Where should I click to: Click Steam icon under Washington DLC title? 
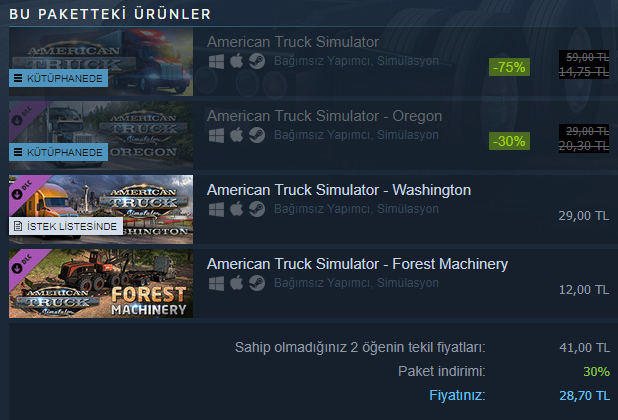click(x=257, y=209)
